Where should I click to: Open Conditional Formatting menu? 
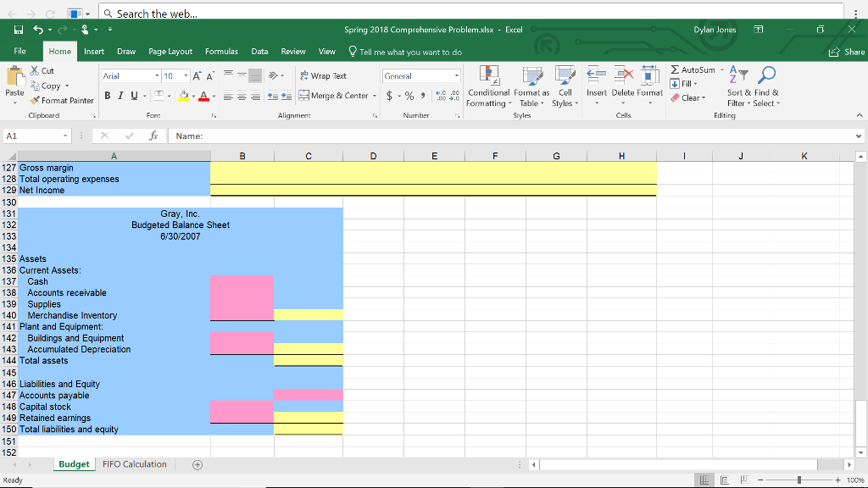489,86
